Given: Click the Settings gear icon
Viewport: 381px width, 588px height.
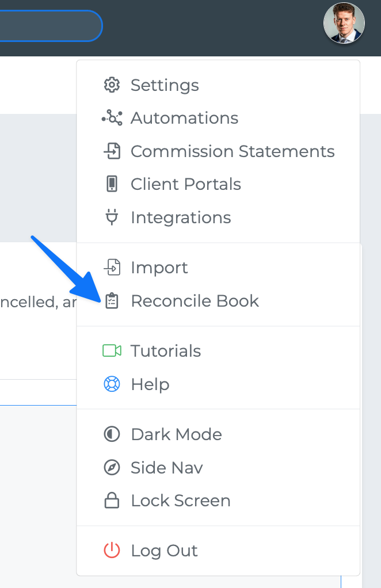Looking at the screenshot, I should (x=112, y=85).
